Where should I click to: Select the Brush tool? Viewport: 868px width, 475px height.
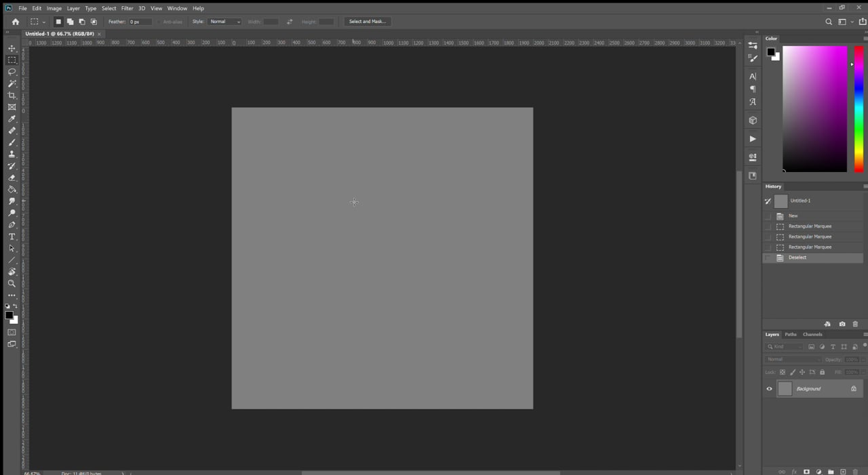[12, 142]
